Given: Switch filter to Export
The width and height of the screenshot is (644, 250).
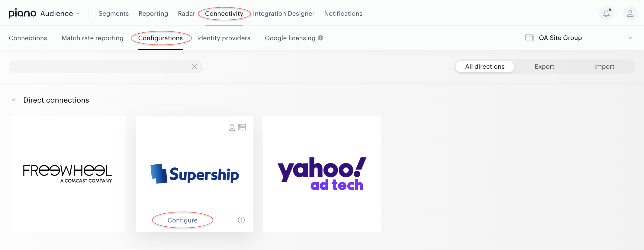Looking at the screenshot, I should tap(544, 67).
